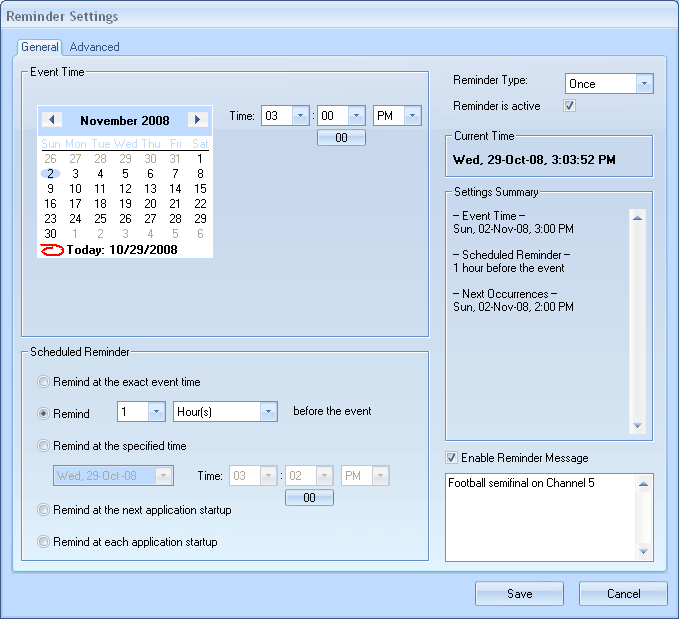Select the General tab
Image resolution: width=679 pixels, height=619 pixels.
[40, 47]
